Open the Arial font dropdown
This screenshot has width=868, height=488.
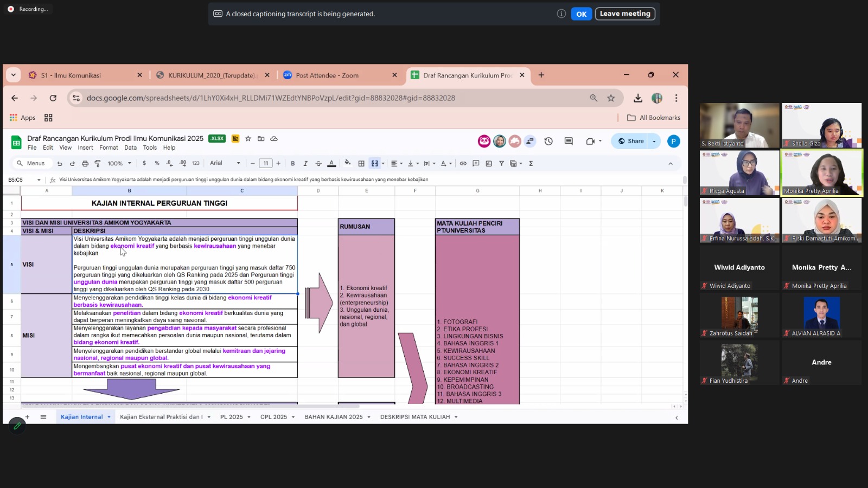tap(225, 163)
